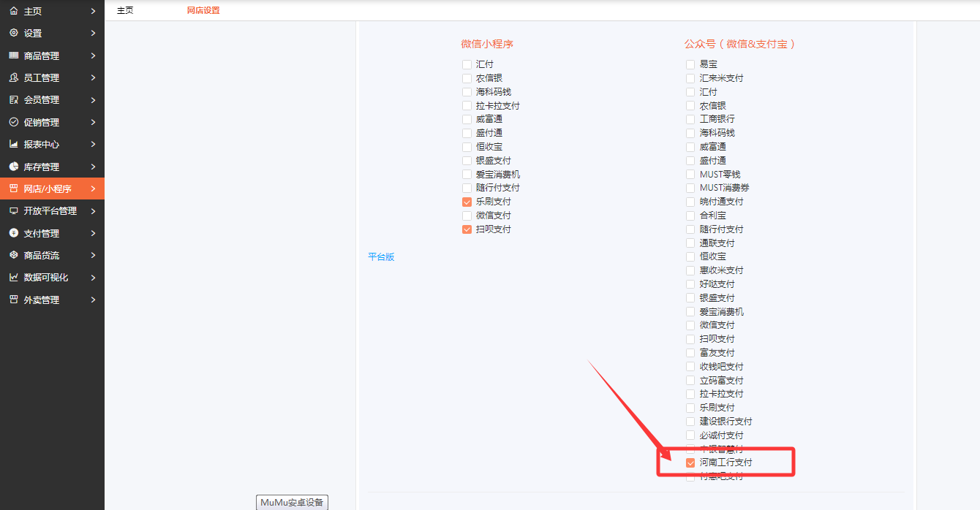Uncheck the 河南工行支付 checkbox
This screenshot has width=980, height=510.
tap(690, 463)
